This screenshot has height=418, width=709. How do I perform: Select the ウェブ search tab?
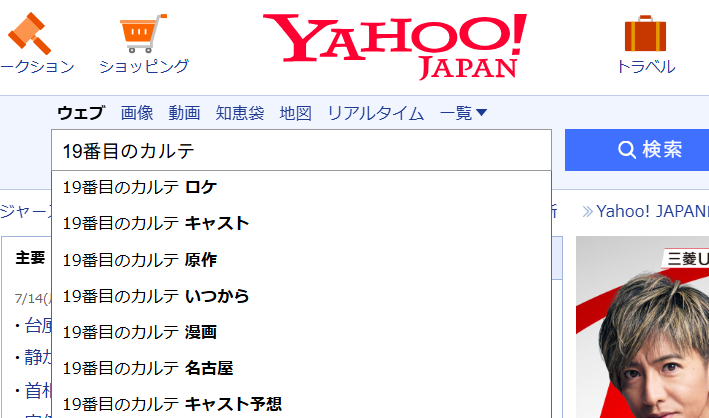(x=81, y=113)
